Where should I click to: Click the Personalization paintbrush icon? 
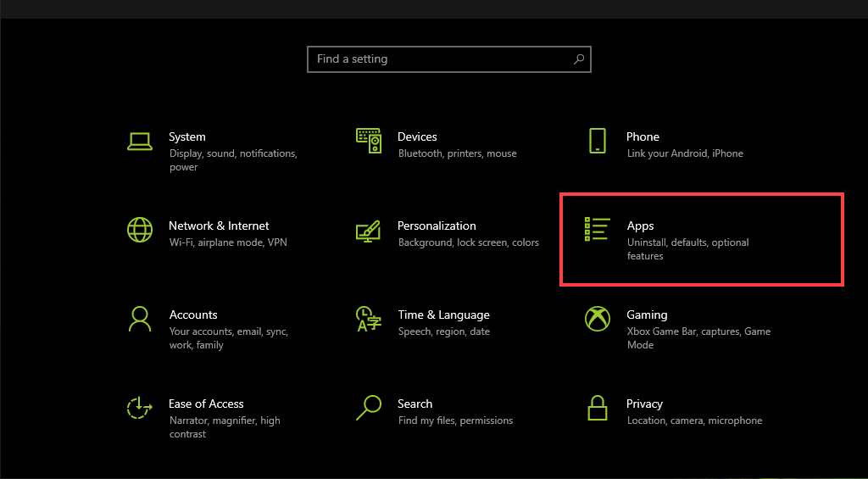(369, 231)
